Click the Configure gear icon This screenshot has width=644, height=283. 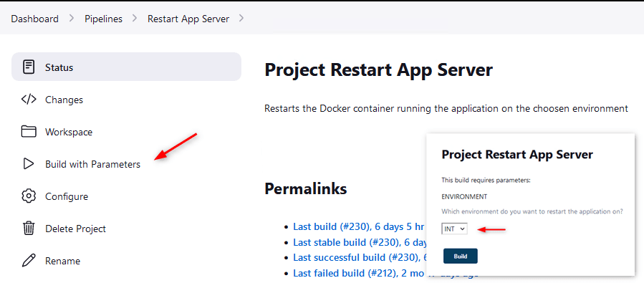coord(29,196)
